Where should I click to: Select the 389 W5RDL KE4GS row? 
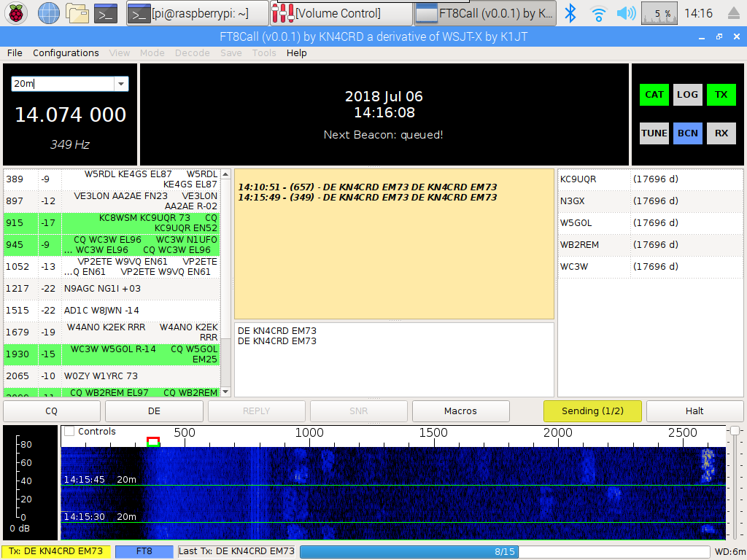point(112,179)
